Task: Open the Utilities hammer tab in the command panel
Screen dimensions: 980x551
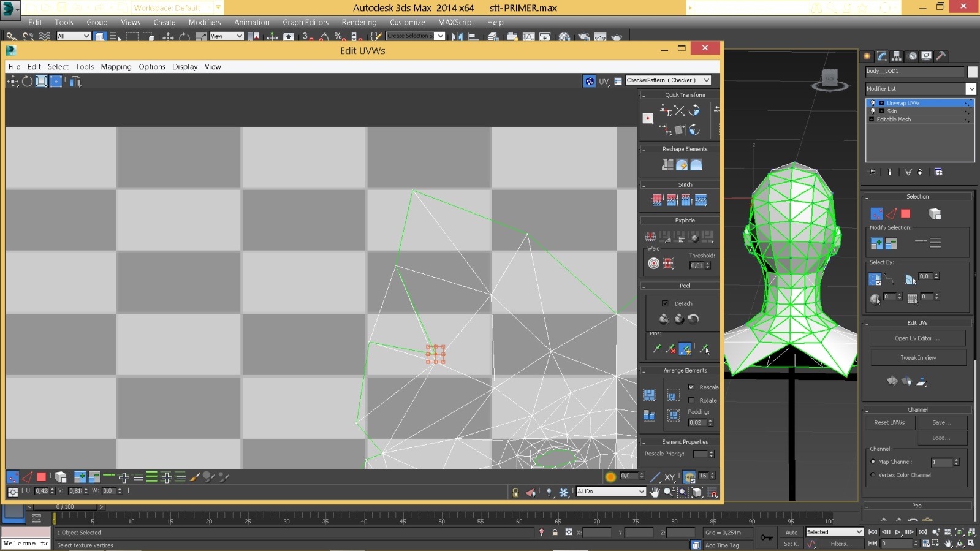Action: pos(941,56)
